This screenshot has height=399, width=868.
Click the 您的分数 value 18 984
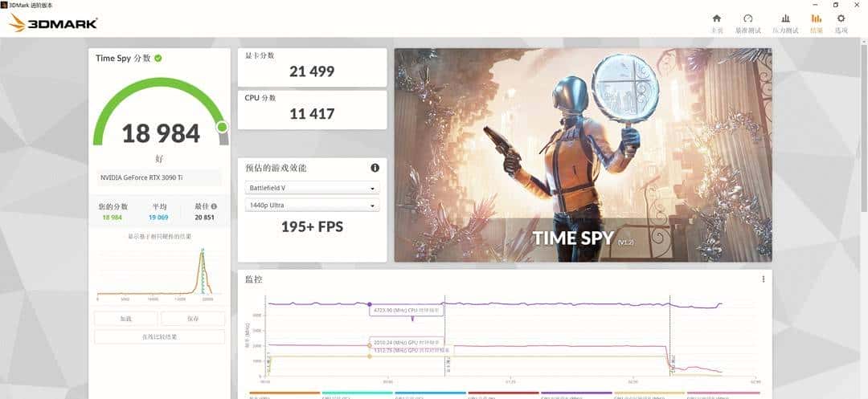point(112,218)
